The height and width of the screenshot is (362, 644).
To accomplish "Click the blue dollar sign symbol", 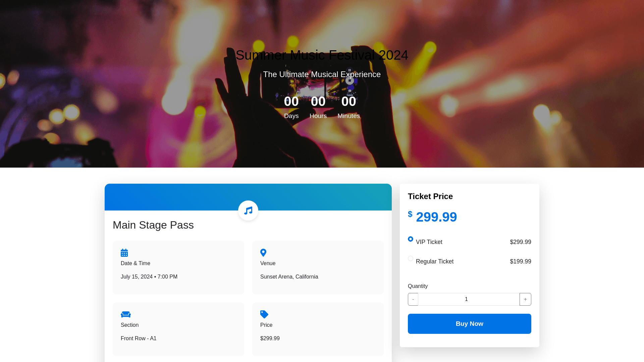I will (x=410, y=214).
